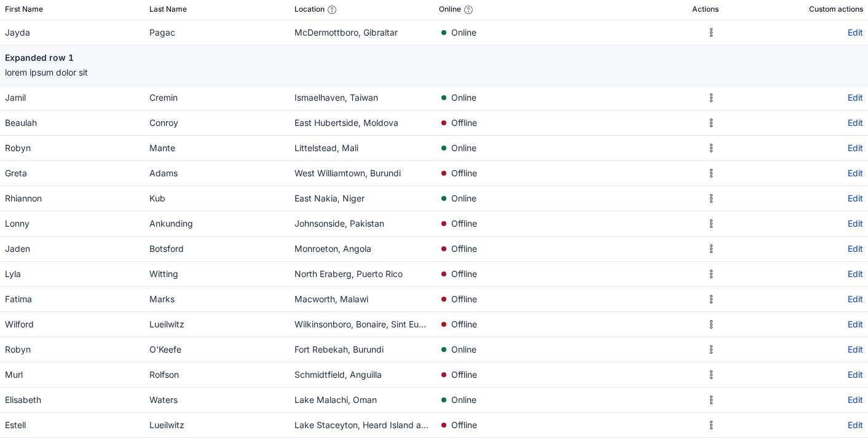Open actions menu for Beaulah Conroy

(711, 123)
